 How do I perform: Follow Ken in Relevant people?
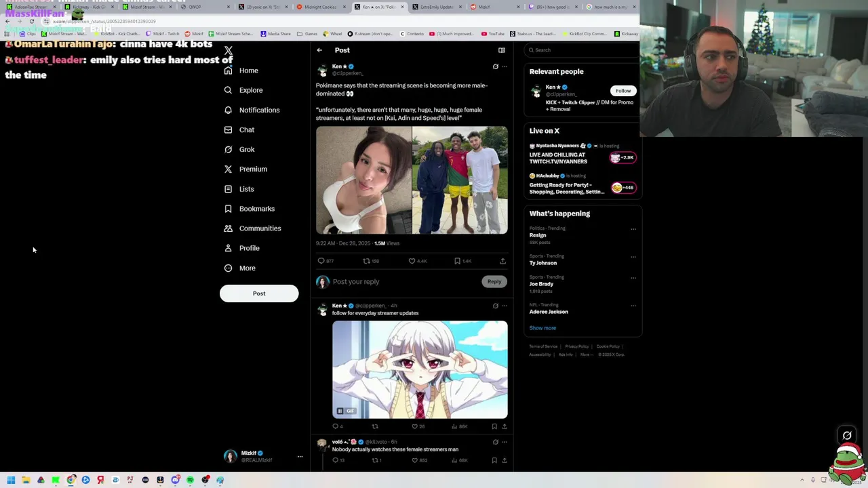[623, 91]
